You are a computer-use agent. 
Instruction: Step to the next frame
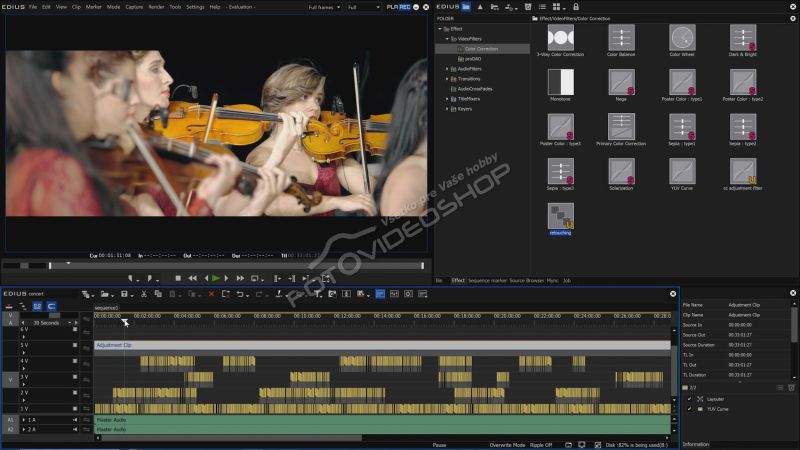coord(227,278)
